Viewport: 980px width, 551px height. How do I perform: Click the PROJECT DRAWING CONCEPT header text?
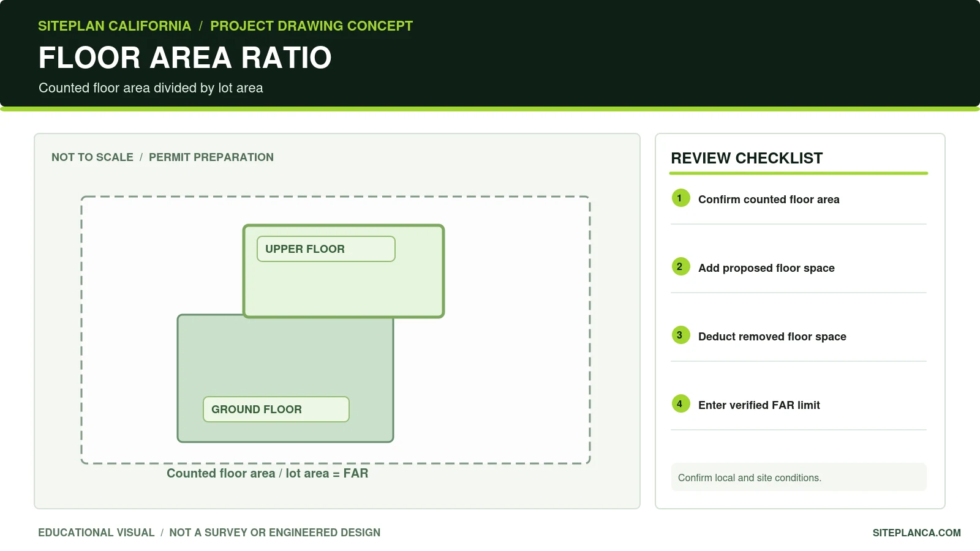point(312,26)
